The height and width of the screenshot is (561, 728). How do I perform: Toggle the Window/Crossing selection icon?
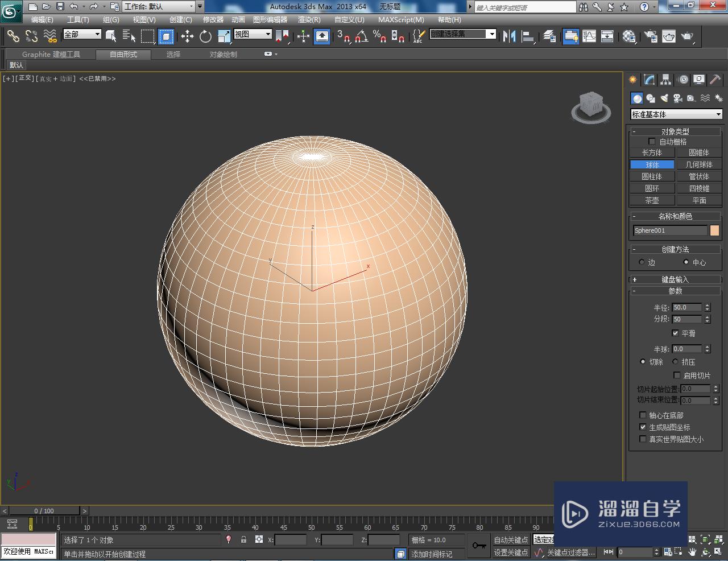(166, 36)
